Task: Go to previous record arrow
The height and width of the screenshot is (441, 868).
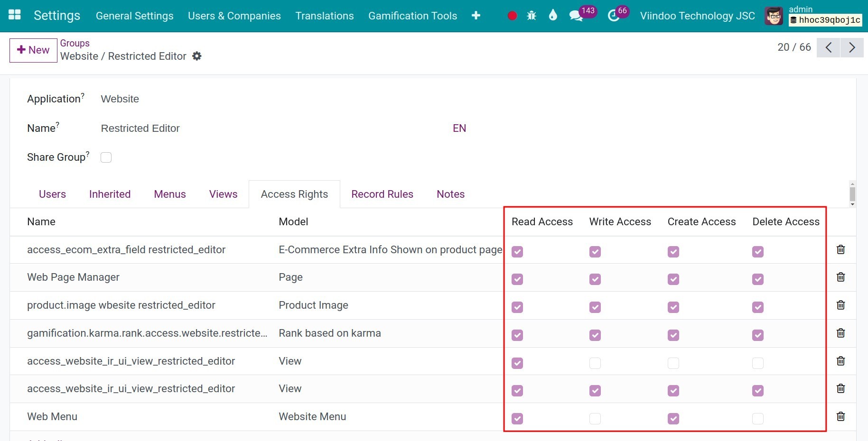Action: 829,47
